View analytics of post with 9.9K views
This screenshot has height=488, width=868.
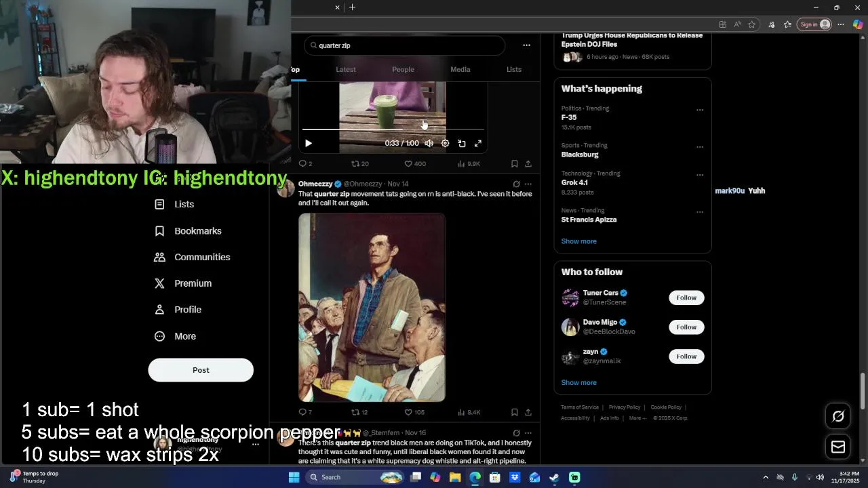(x=469, y=163)
